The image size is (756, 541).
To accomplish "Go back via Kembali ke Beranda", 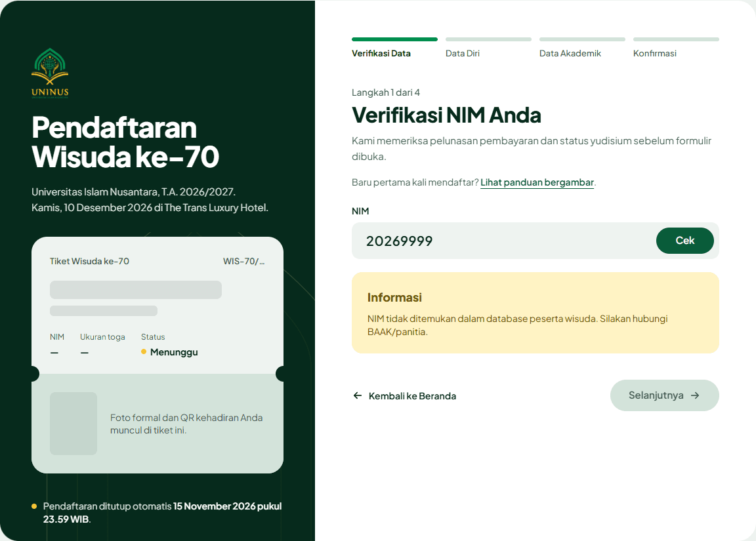I will pos(404,395).
